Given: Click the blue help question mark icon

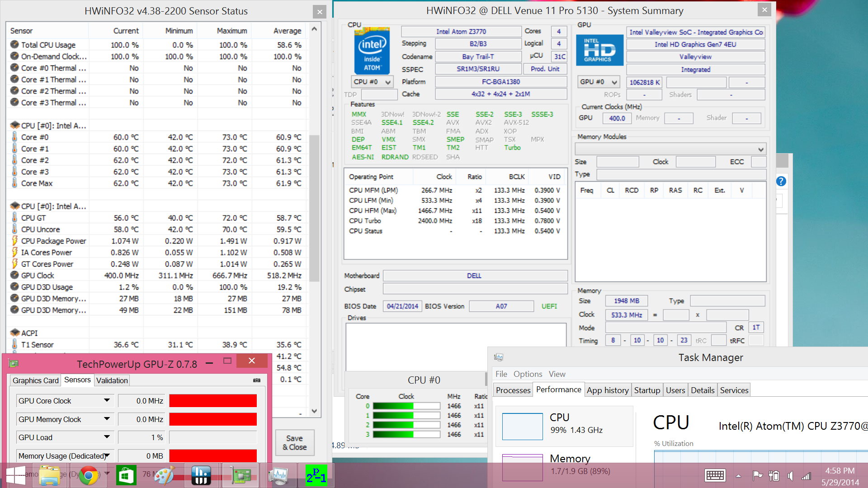Looking at the screenshot, I should (x=781, y=182).
